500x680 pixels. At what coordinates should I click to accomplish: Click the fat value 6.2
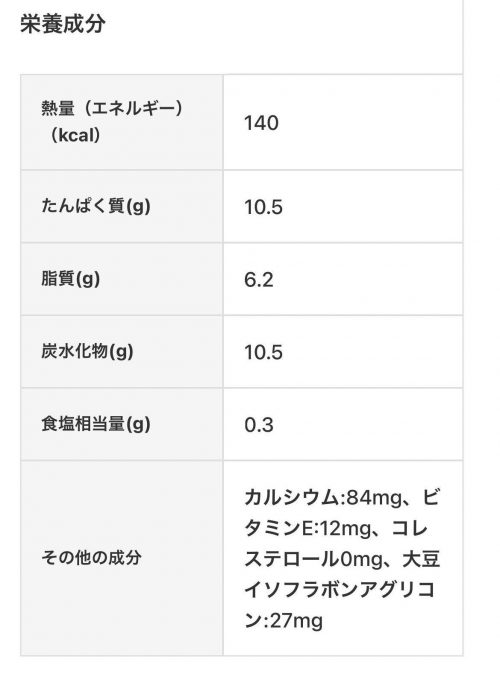point(258,279)
